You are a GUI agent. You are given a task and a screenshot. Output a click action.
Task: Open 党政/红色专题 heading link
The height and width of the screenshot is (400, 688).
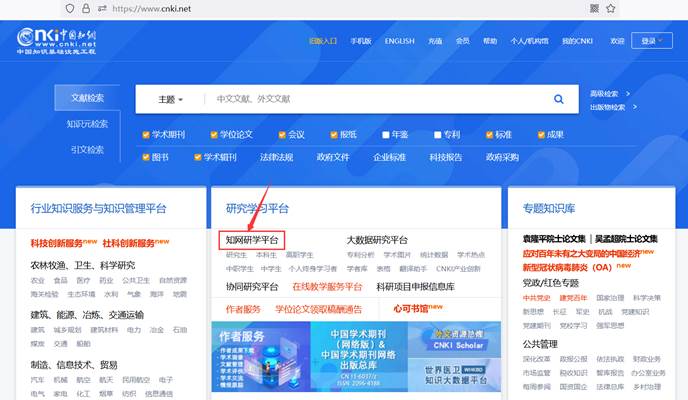tap(551, 283)
